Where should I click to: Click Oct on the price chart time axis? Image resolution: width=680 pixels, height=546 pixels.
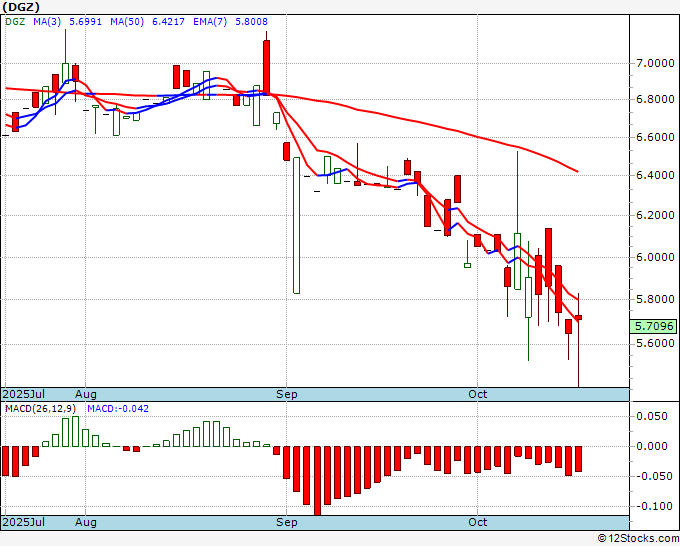[477, 395]
